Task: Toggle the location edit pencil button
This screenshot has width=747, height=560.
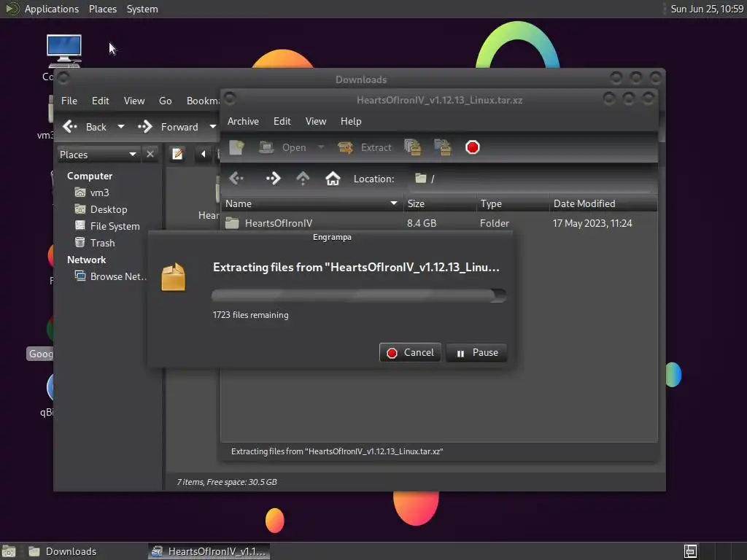Action: 178,154
